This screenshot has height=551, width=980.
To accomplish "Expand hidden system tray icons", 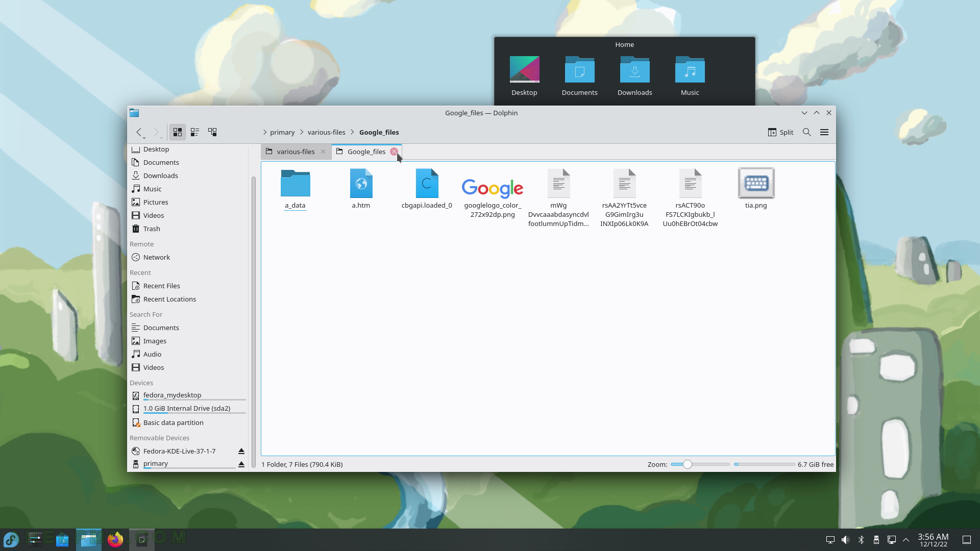I will click(906, 540).
